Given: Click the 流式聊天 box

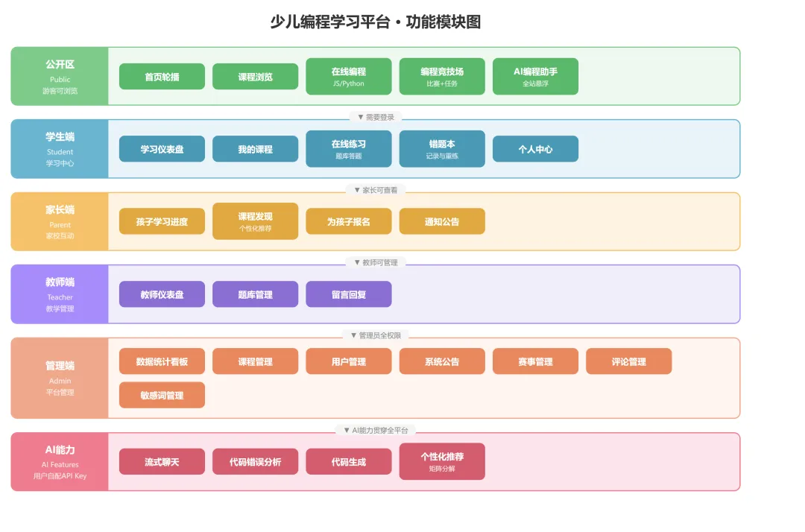Looking at the screenshot, I should [162, 462].
